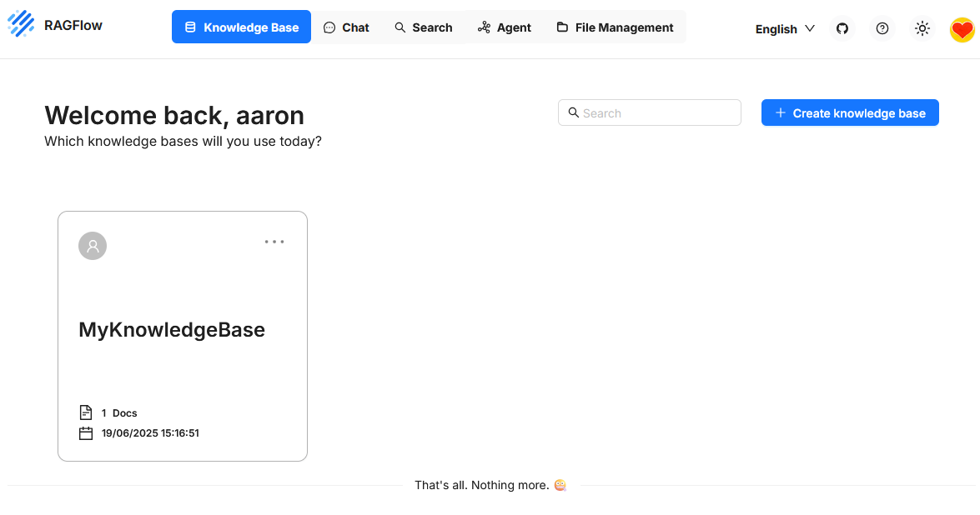The width and height of the screenshot is (980, 515).
Task: Toggle light/dark theme sun icon
Action: tap(922, 28)
